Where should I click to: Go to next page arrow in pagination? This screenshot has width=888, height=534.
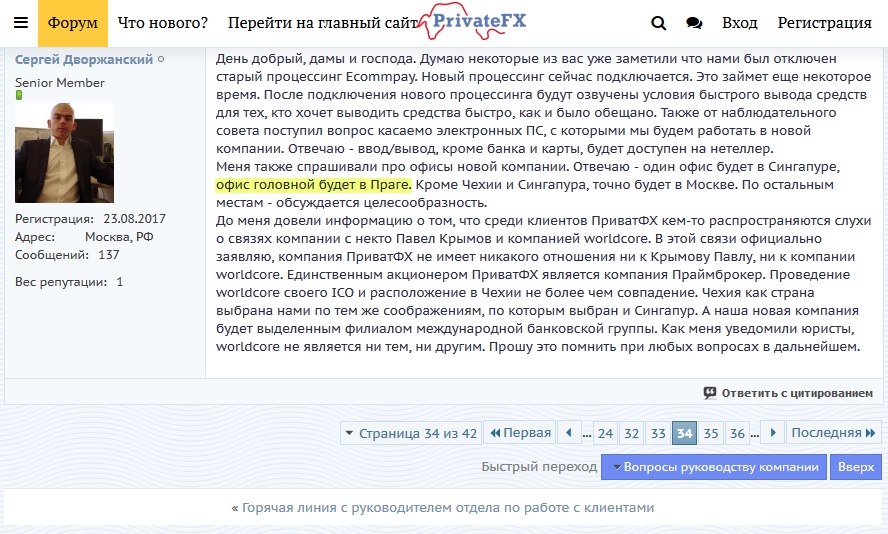pyautogui.click(x=772, y=433)
